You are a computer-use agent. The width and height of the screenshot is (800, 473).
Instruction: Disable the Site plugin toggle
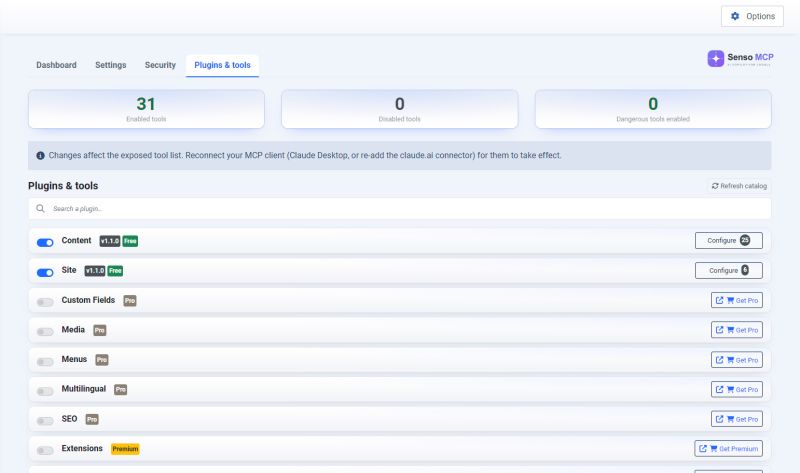[45, 272]
